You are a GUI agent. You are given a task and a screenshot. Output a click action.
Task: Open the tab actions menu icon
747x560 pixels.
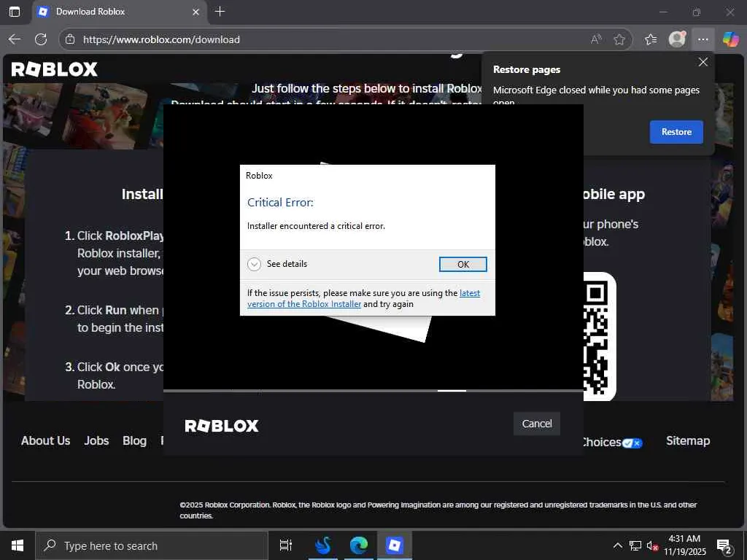pos(15,12)
